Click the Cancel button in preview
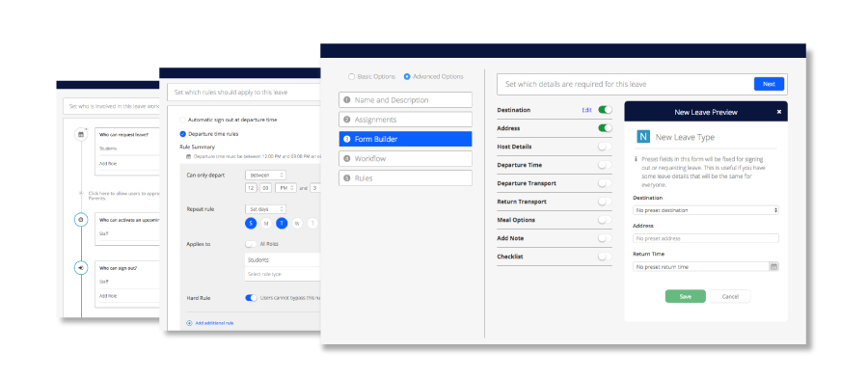The width and height of the screenshot is (868, 379). point(730,297)
